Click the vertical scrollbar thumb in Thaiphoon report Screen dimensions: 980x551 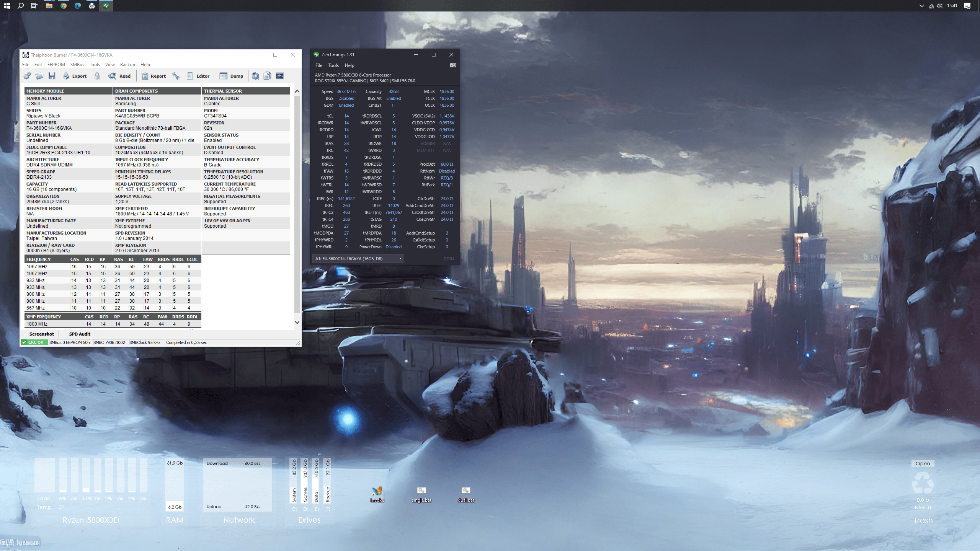(x=297, y=204)
